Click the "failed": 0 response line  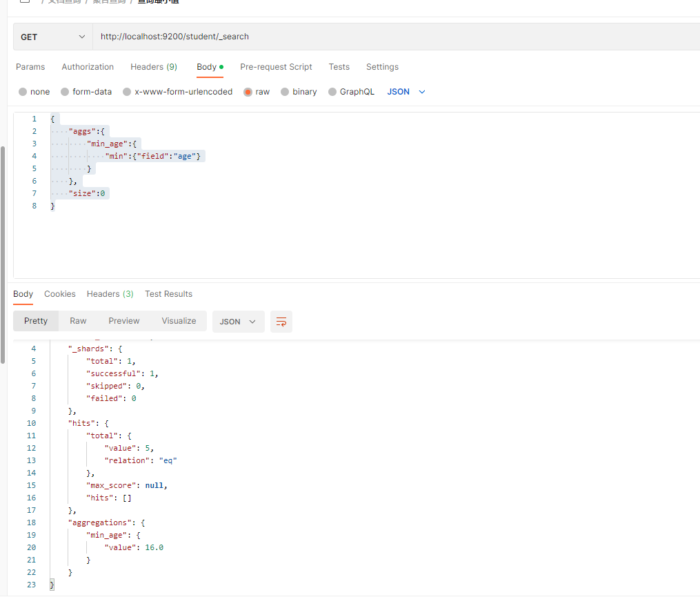click(x=111, y=399)
